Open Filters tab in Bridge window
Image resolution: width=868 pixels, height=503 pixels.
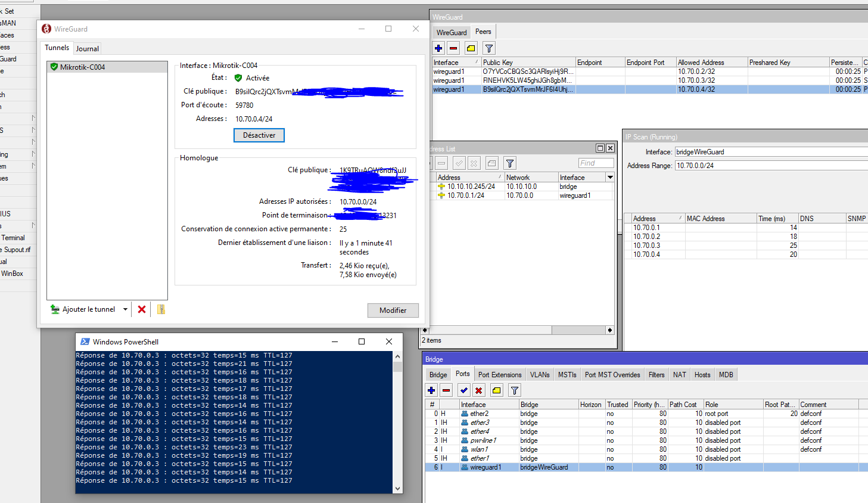(x=657, y=375)
